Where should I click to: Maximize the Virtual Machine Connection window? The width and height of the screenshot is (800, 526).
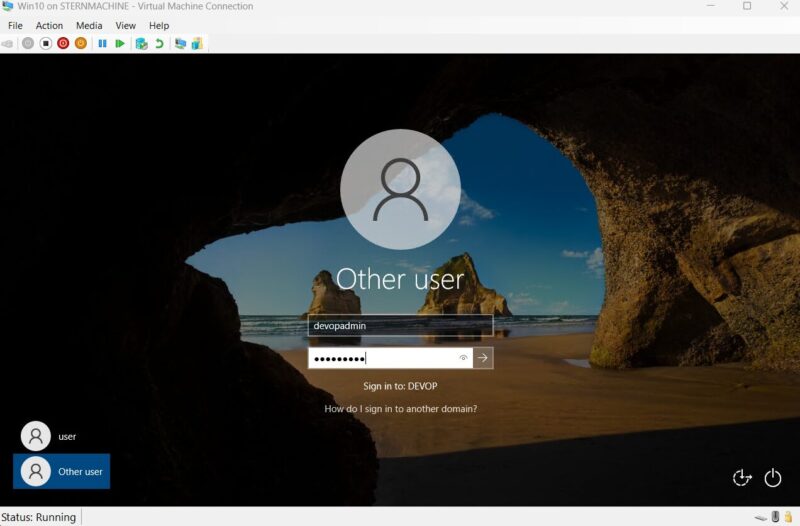pos(747,6)
